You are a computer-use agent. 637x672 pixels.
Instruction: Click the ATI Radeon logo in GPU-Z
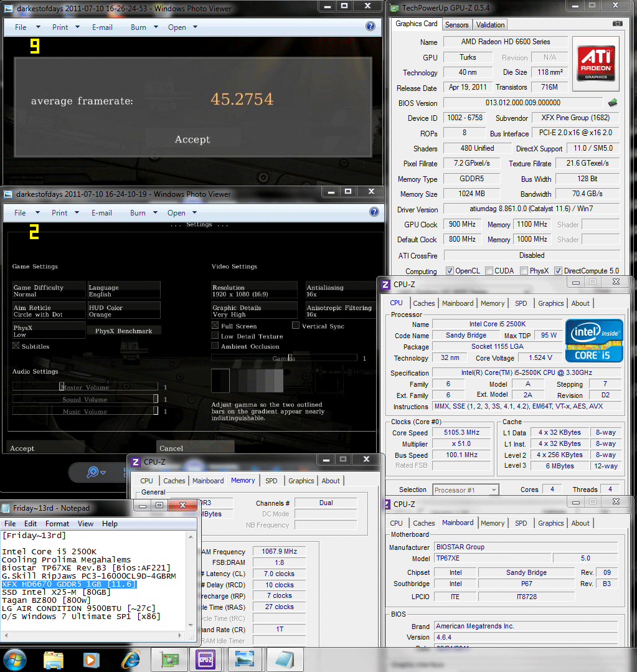click(x=596, y=64)
